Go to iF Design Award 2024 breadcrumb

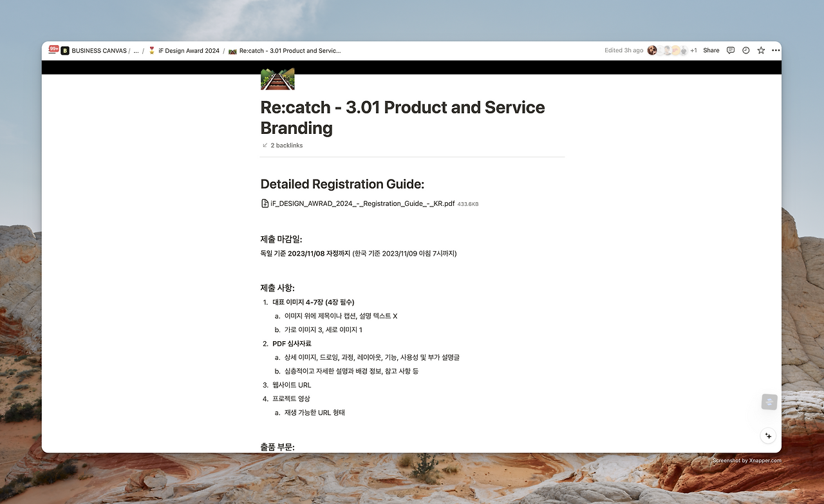coord(189,50)
